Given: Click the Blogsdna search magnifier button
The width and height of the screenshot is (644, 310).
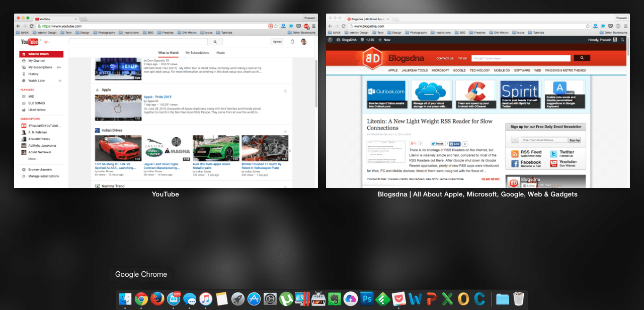Looking at the screenshot, I should pyautogui.click(x=582, y=58).
